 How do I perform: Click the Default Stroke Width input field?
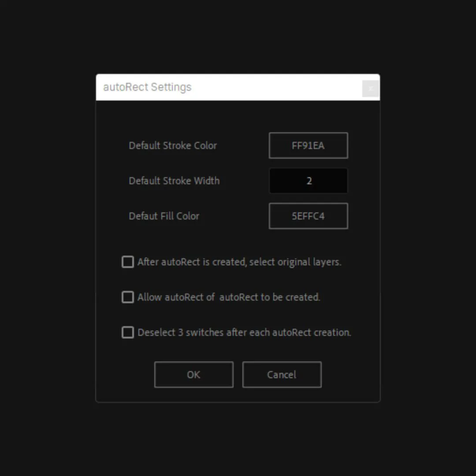308,181
